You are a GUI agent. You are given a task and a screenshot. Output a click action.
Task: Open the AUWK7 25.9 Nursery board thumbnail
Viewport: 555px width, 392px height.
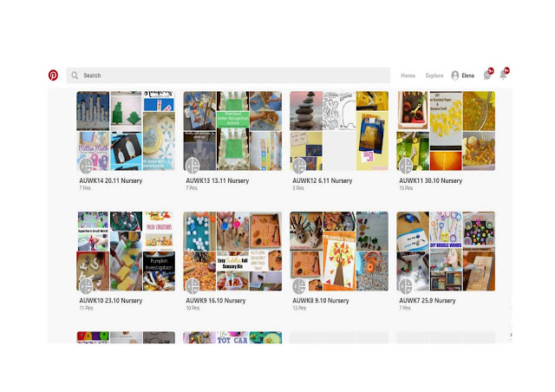(446, 251)
